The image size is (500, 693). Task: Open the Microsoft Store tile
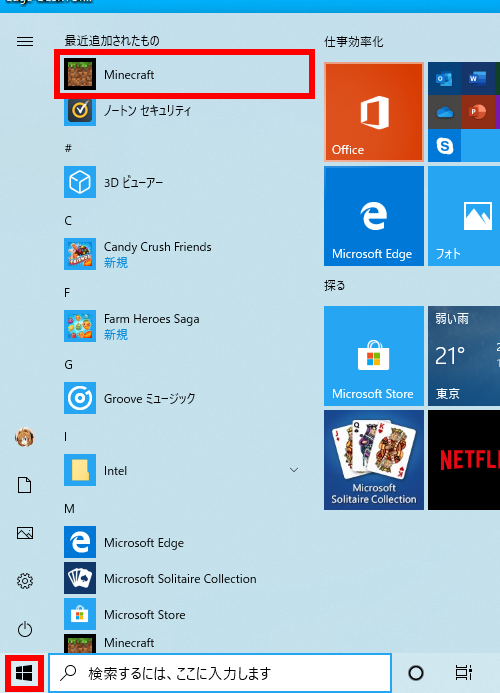pyautogui.click(x=374, y=356)
